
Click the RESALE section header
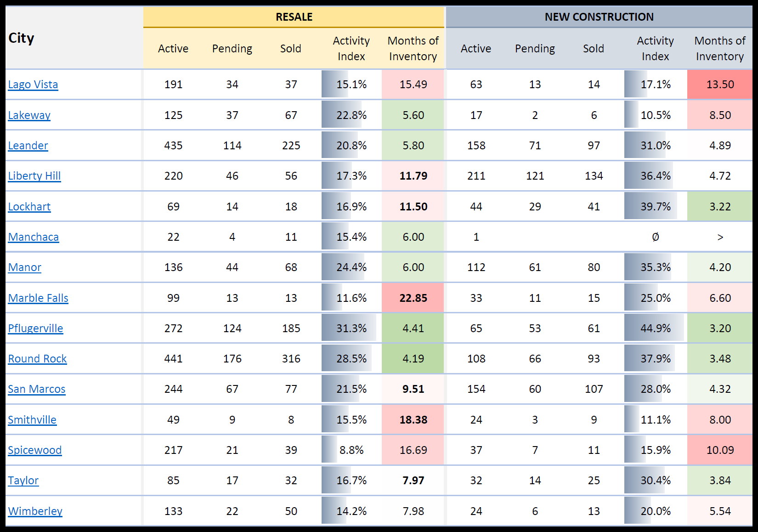pos(294,17)
